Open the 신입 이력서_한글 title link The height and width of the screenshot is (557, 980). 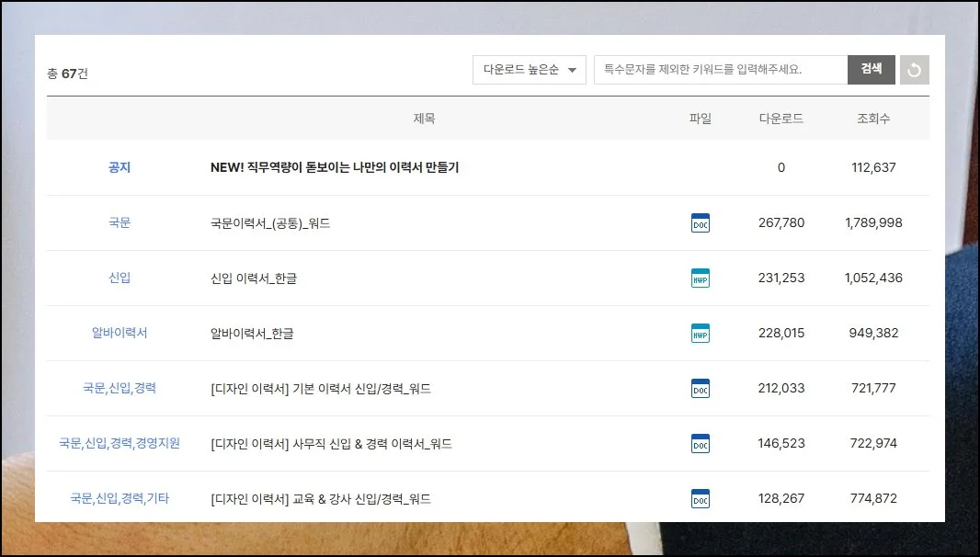[253, 278]
